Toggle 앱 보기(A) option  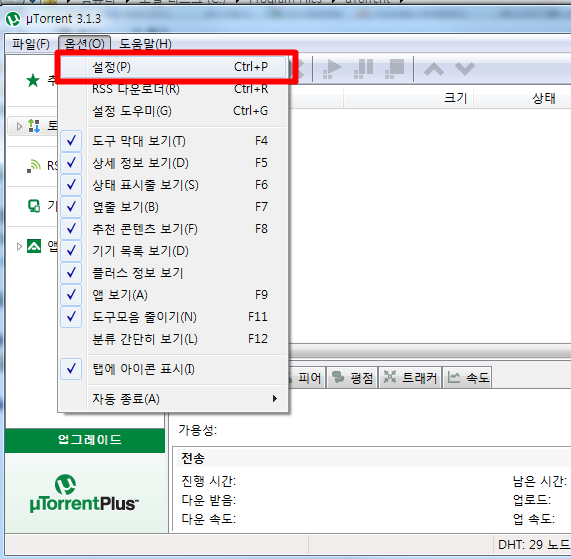click(x=173, y=295)
